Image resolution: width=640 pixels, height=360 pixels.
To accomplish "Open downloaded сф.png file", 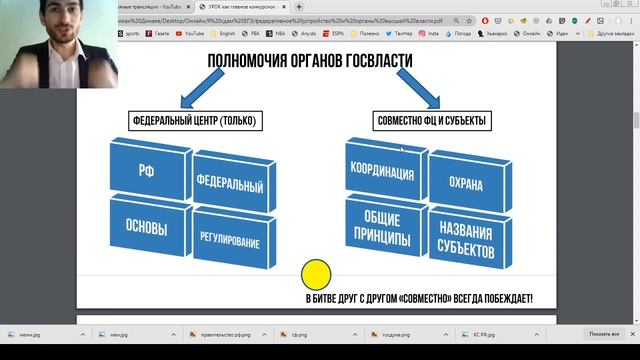I will (294, 334).
